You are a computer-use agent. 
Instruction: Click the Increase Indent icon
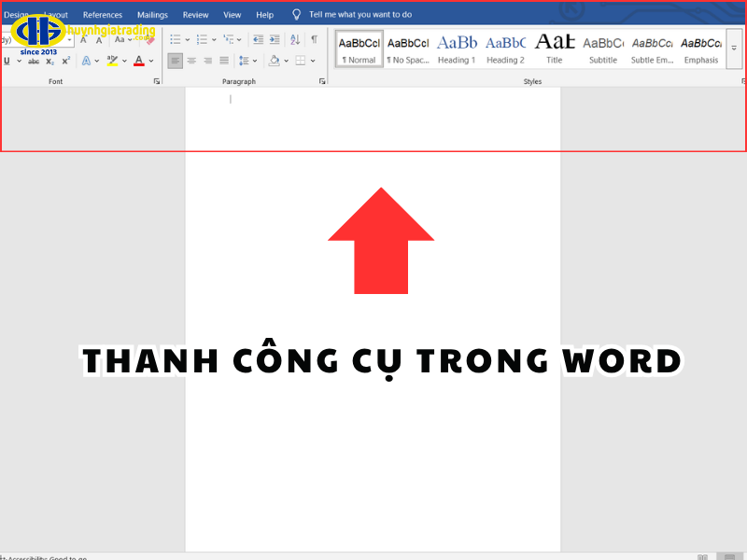point(274,39)
